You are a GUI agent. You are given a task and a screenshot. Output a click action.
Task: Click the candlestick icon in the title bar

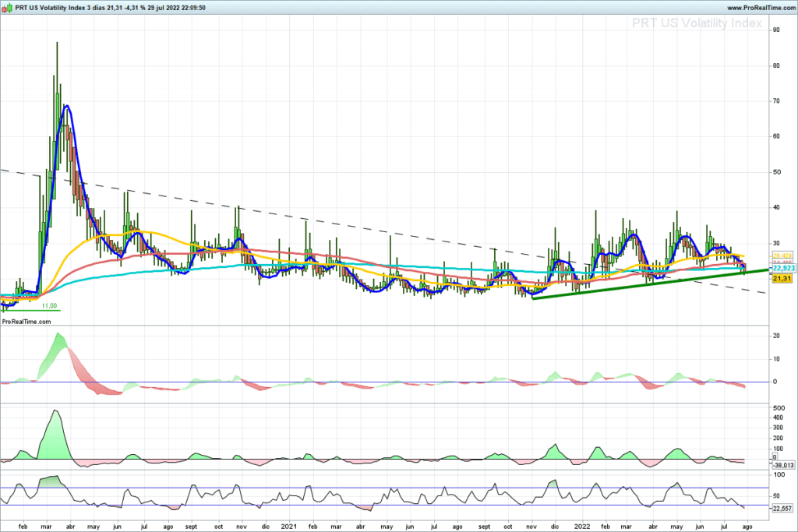point(6,8)
